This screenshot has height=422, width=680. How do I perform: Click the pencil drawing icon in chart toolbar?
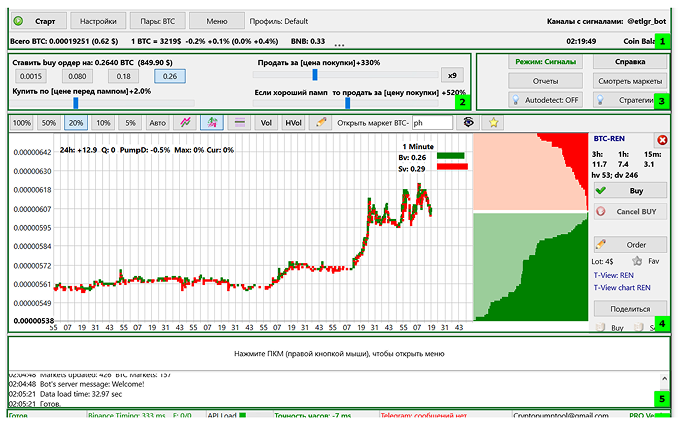coord(321,122)
